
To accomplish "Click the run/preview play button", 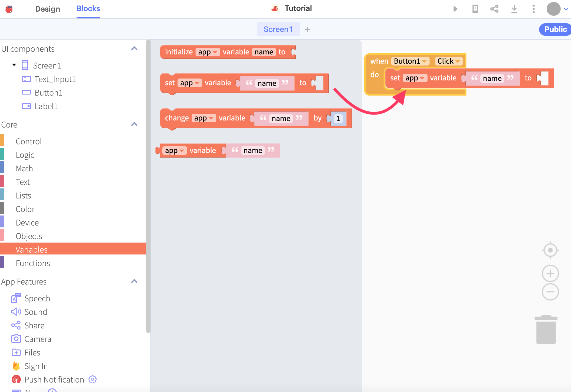I will pyautogui.click(x=456, y=9).
